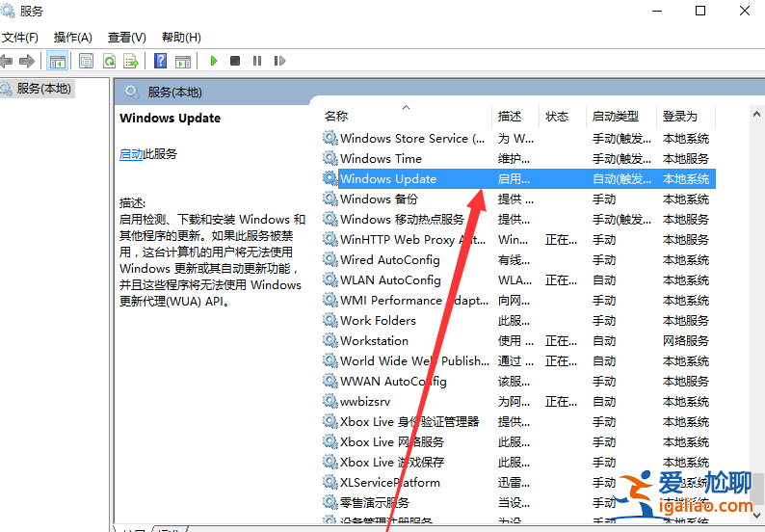Screen dimensions: 765x532
Task: Select the WMI Performance Adapter service
Action: pos(518,301)
